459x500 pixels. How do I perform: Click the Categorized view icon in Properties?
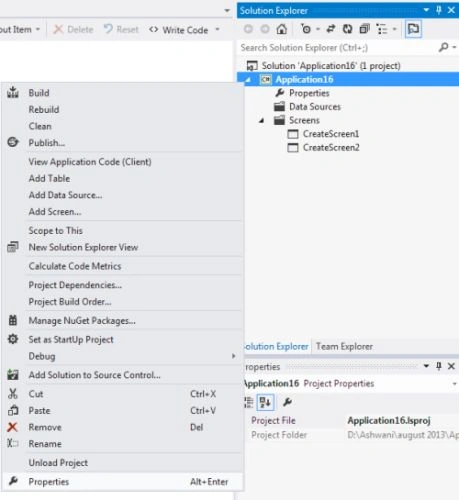point(249,402)
